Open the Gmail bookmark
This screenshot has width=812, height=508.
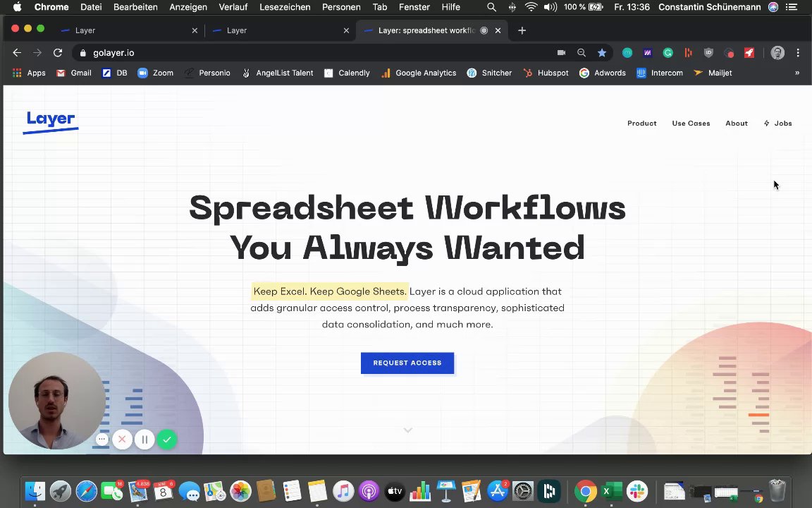pyautogui.click(x=73, y=73)
